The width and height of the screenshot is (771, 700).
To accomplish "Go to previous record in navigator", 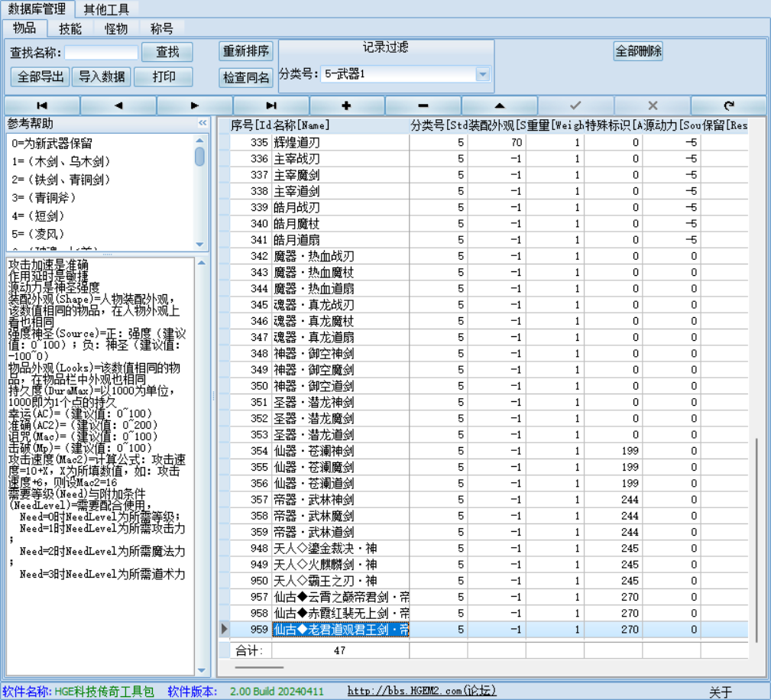I will click(x=118, y=105).
